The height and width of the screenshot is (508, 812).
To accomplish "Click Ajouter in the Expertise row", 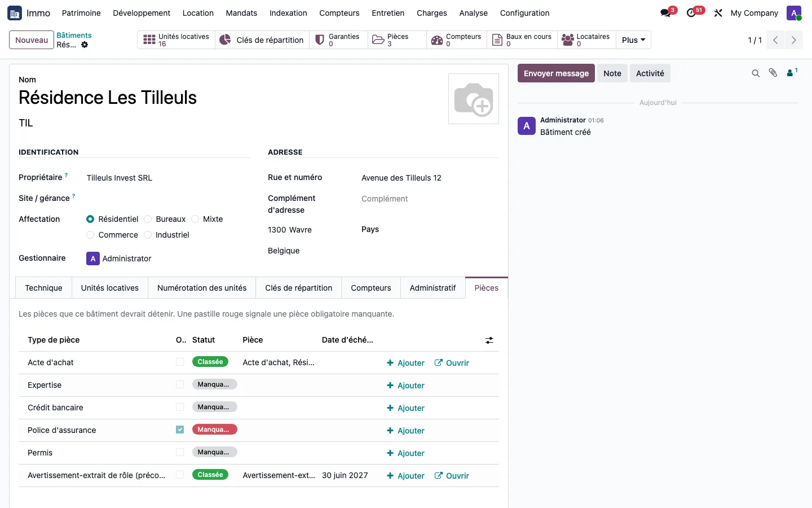I will click(x=405, y=386).
